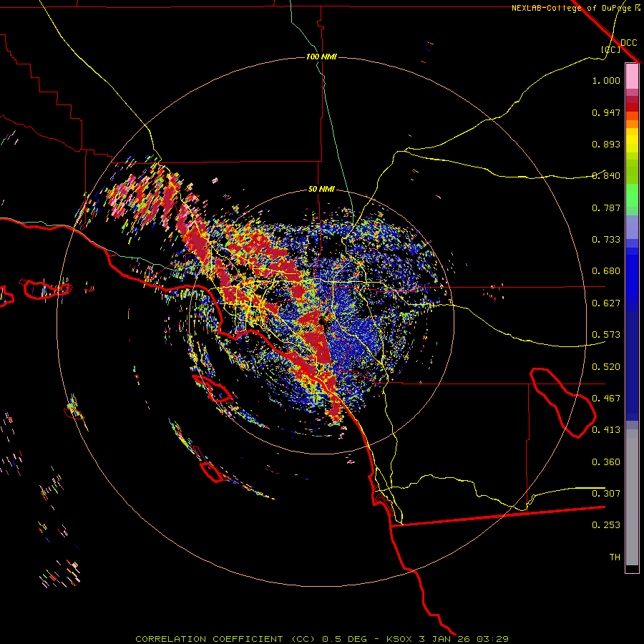Click the 0.413 scale value
The height and width of the screenshot is (644, 644).
tap(606, 430)
